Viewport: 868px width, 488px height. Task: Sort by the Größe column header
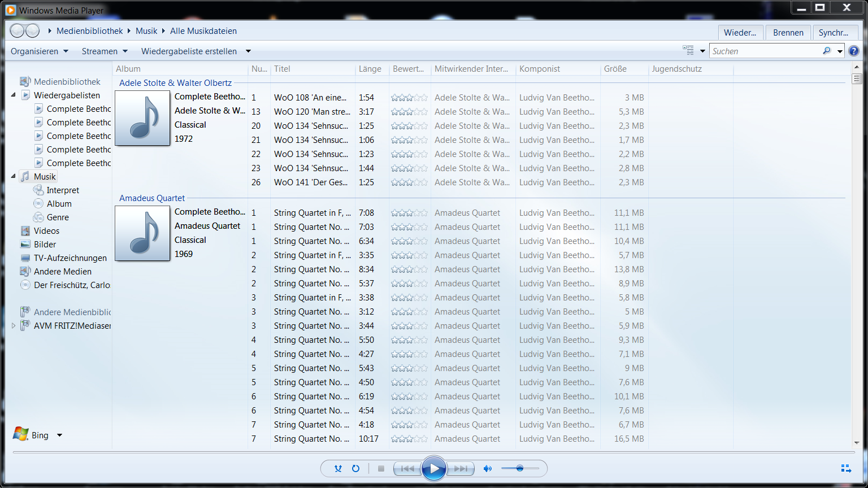coord(624,69)
